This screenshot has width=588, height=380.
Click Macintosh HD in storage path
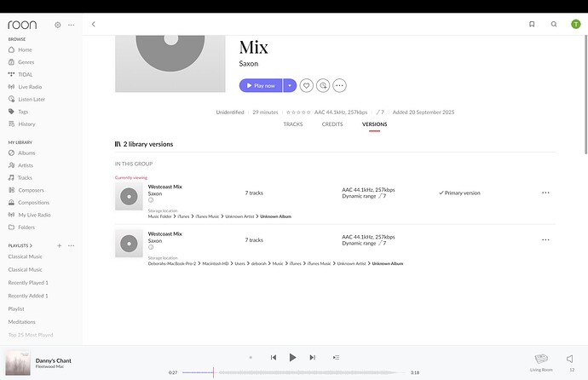pyautogui.click(x=216, y=263)
